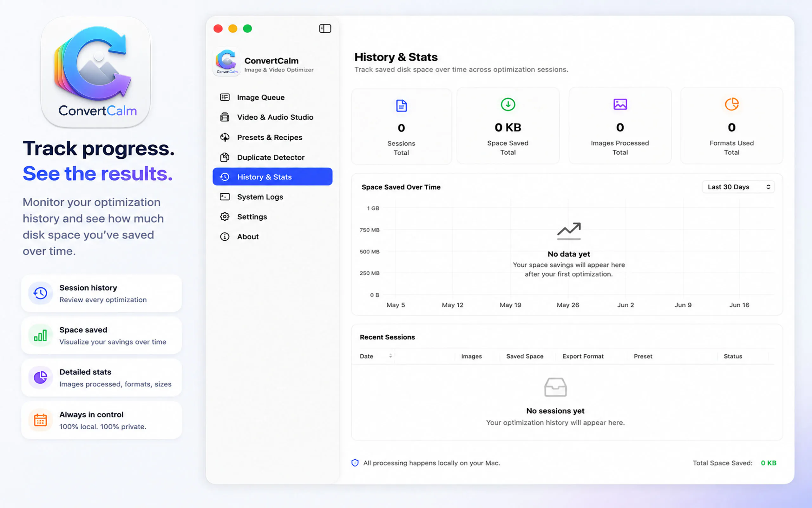Click the Images Processed Total label
Image resolution: width=812 pixels, height=508 pixels.
click(620, 148)
